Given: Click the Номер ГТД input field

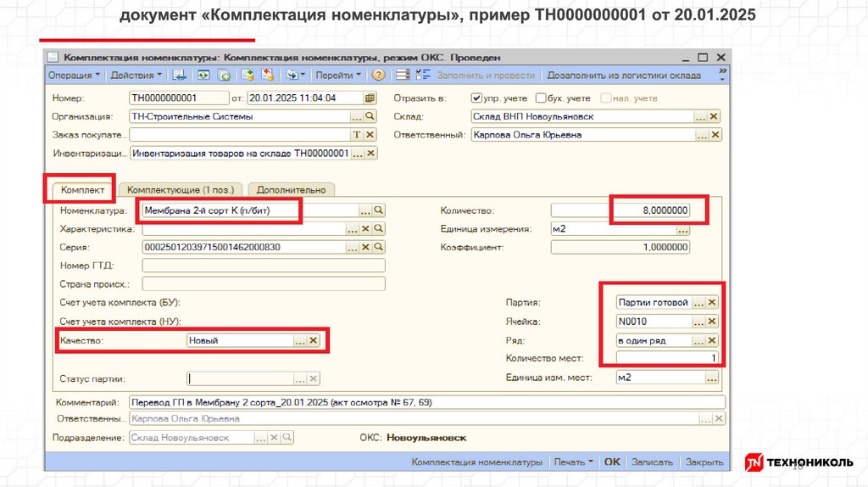Looking at the screenshot, I should point(264,266).
